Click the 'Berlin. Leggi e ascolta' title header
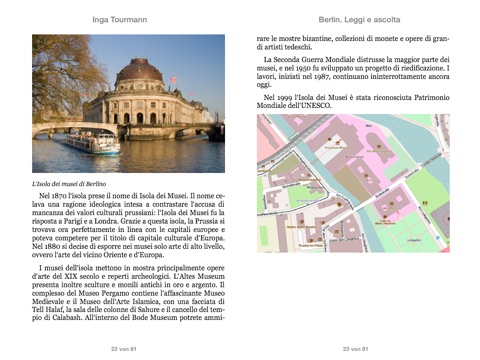 (x=359, y=20)
